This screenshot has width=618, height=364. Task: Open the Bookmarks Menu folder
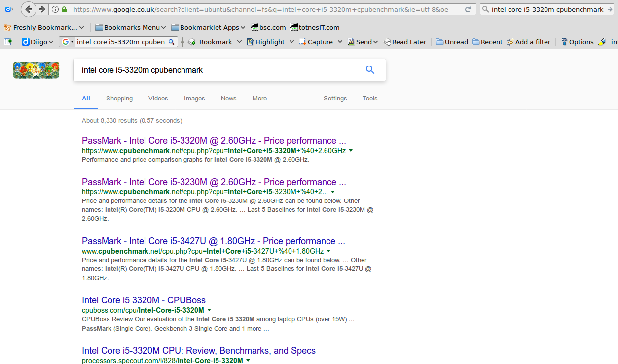click(130, 27)
